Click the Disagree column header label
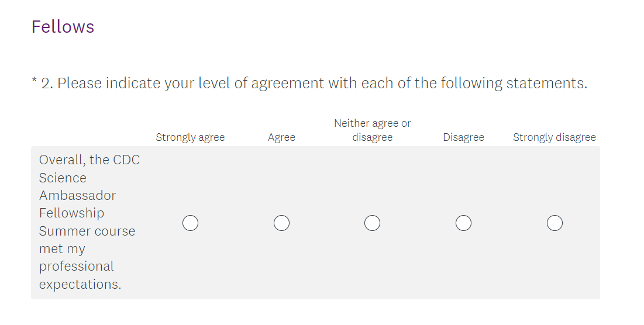Viewport: 644px width, 325px height. coord(463,137)
